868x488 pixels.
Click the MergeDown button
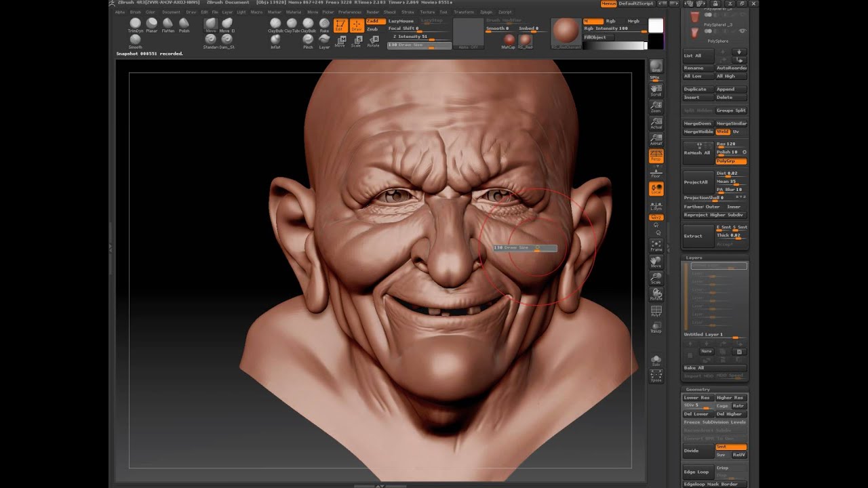698,123
